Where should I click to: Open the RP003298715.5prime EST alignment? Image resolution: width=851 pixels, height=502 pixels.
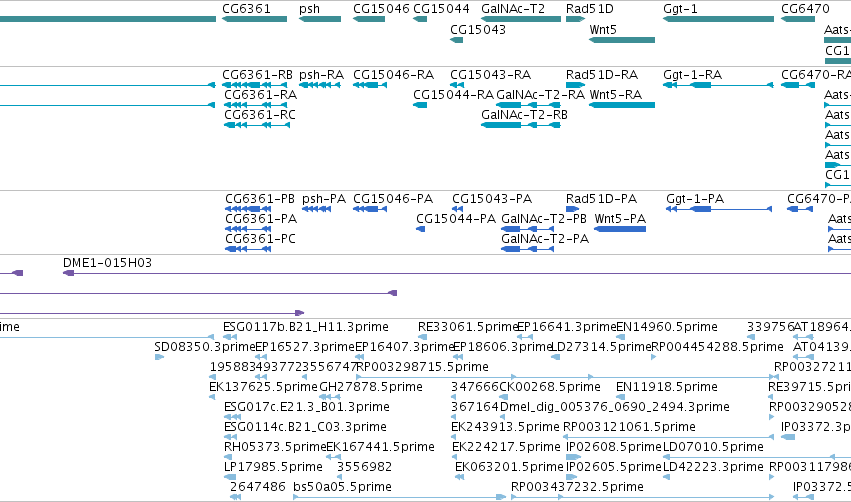coord(564,377)
